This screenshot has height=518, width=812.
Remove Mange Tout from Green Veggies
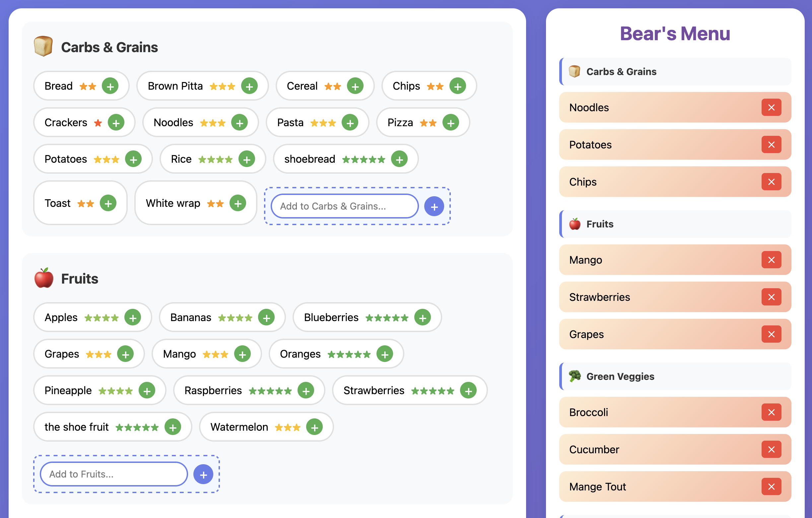(772, 486)
